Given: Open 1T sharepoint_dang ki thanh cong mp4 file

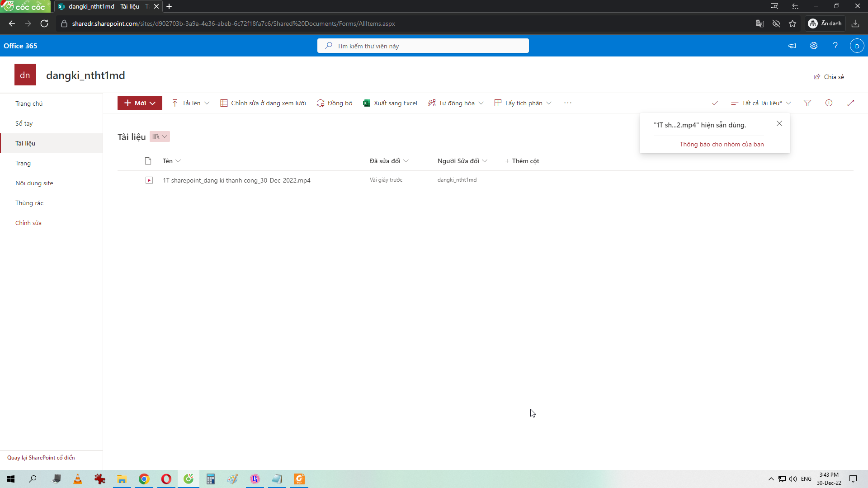Looking at the screenshot, I should [236, 180].
